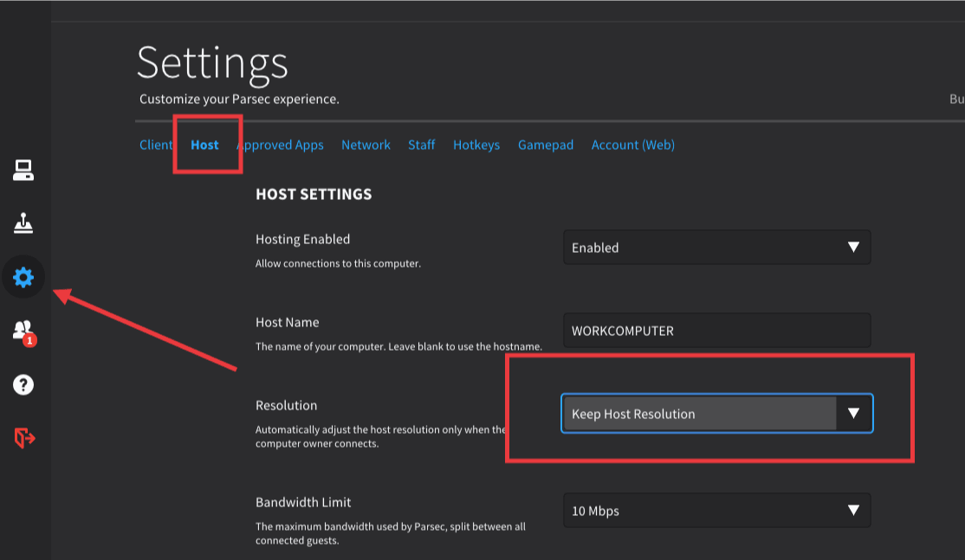Open the Help question mark icon
Viewport: 965px width, 560px height.
pyautogui.click(x=23, y=384)
